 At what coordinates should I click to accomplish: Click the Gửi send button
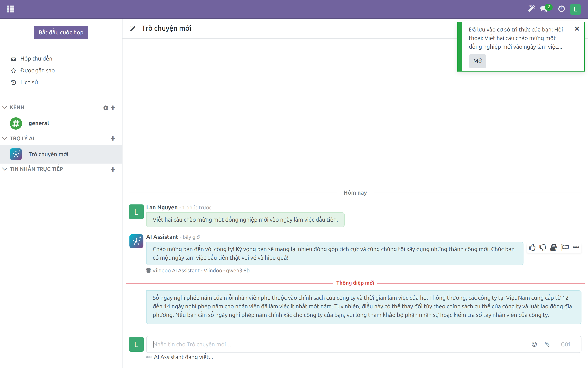coord(565,344)
